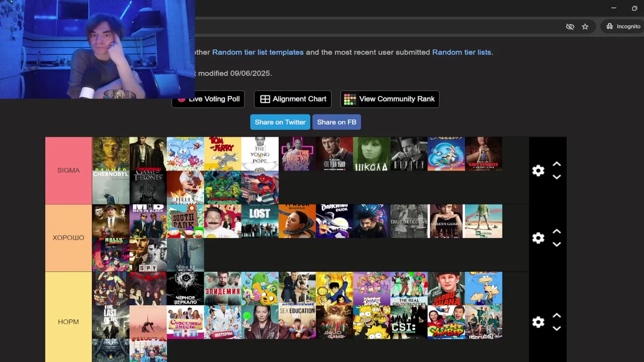This screenshot has height=362, width=644.
Task: Select the Game of Thrones thumbnail
Action: 148,188
